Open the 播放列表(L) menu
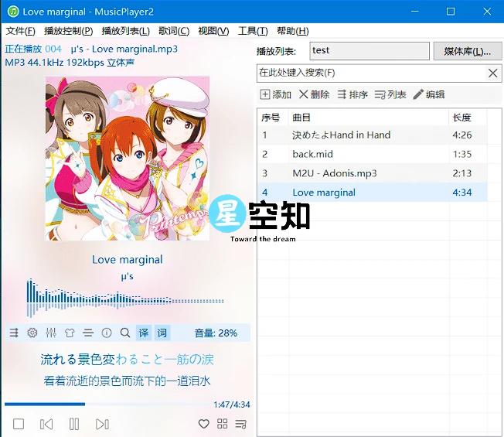Image resolution: width=504 pixels, height=437 pixels. click(126, 31)
